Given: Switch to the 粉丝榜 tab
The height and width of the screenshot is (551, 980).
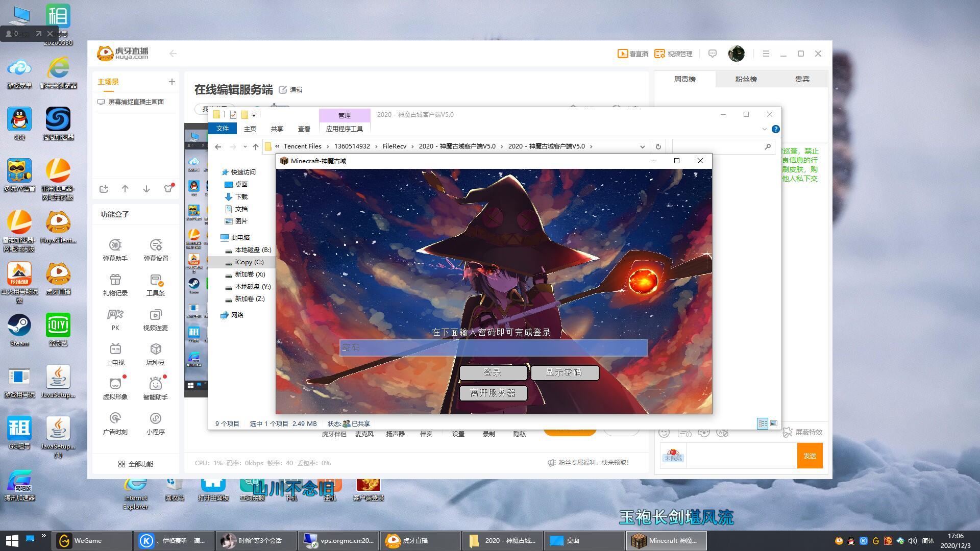Looking at the screenshot, I should pyautogui.click(x=746, y=79).
